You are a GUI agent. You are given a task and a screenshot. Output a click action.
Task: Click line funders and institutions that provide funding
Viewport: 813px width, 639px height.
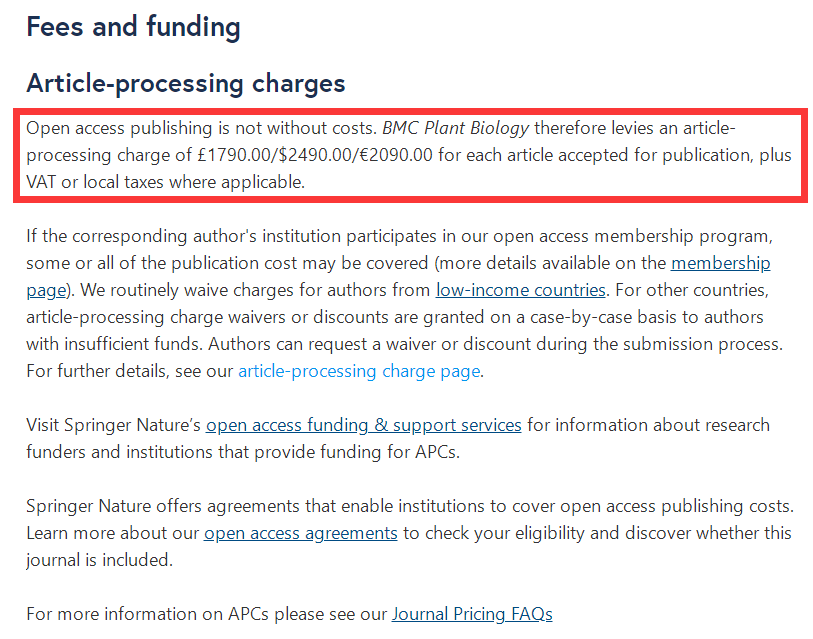pos(243,452)
